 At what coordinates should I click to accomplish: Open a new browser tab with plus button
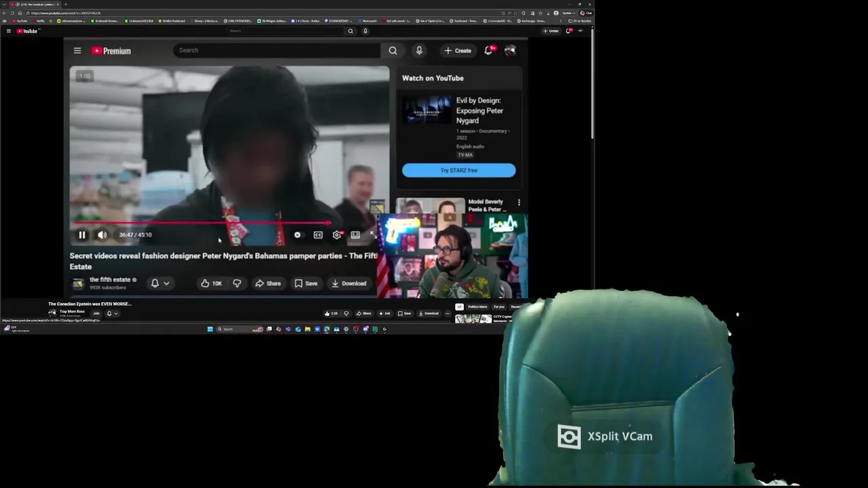pos(65,4)
